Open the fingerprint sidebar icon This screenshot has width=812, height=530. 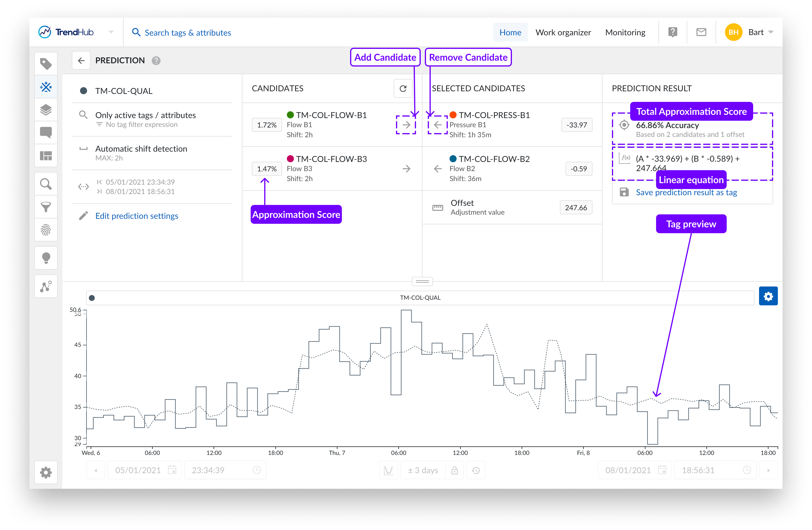point(46,230)
